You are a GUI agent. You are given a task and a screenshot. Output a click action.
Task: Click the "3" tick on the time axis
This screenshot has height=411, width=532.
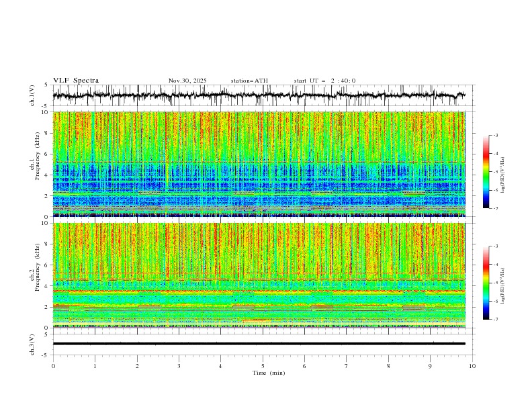pyautogui.click(x=179, y=366)
